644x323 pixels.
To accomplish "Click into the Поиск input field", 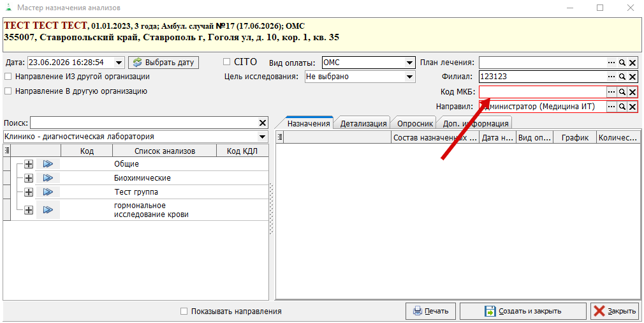I will pos(143,123).
